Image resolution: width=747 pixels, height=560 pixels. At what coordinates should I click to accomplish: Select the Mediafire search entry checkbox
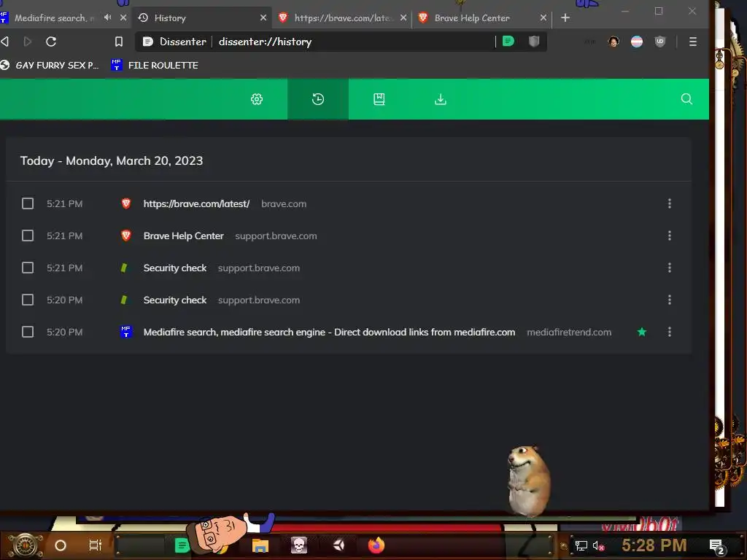click(28, 332)
